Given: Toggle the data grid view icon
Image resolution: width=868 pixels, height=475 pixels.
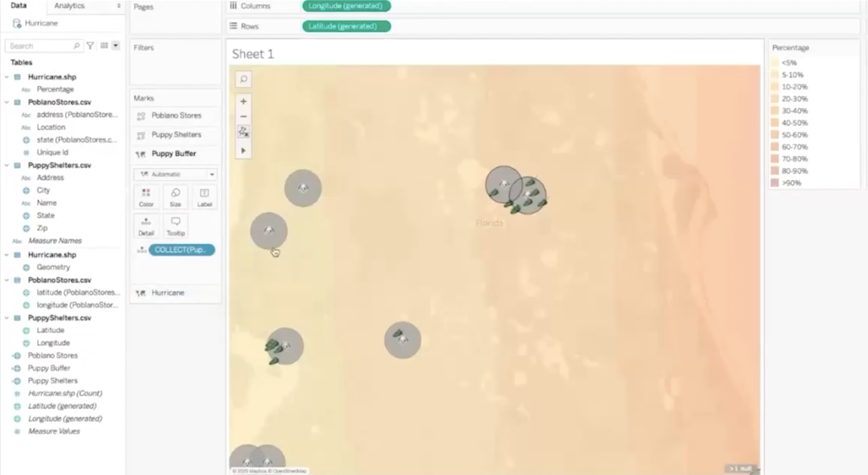Looking at the screenshot, I should [103, 45].
